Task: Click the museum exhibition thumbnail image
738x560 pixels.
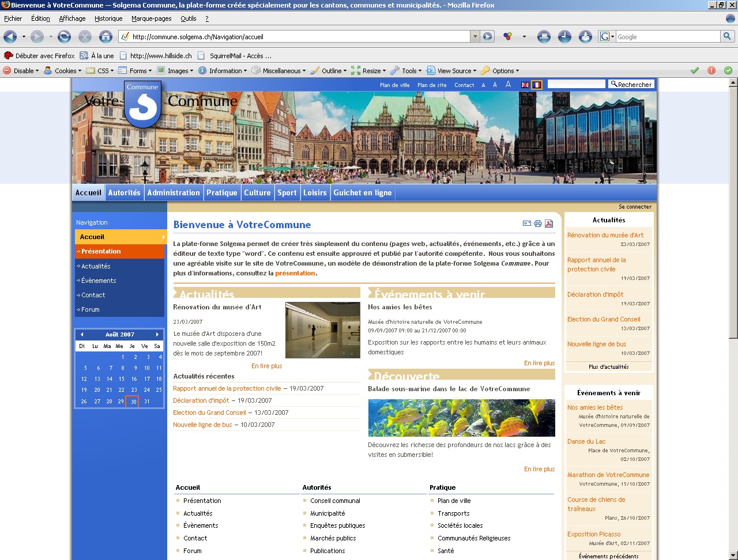Action: pos(322,330)
